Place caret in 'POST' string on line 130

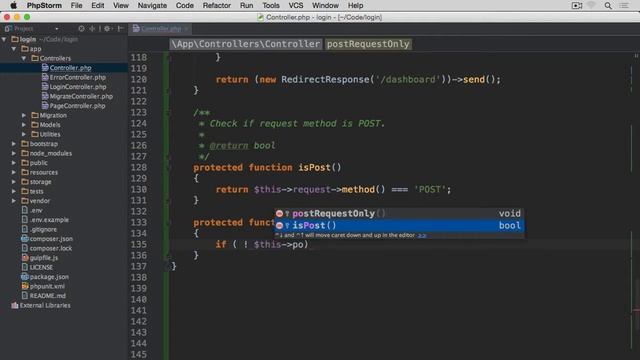click(x=430, y=190)
